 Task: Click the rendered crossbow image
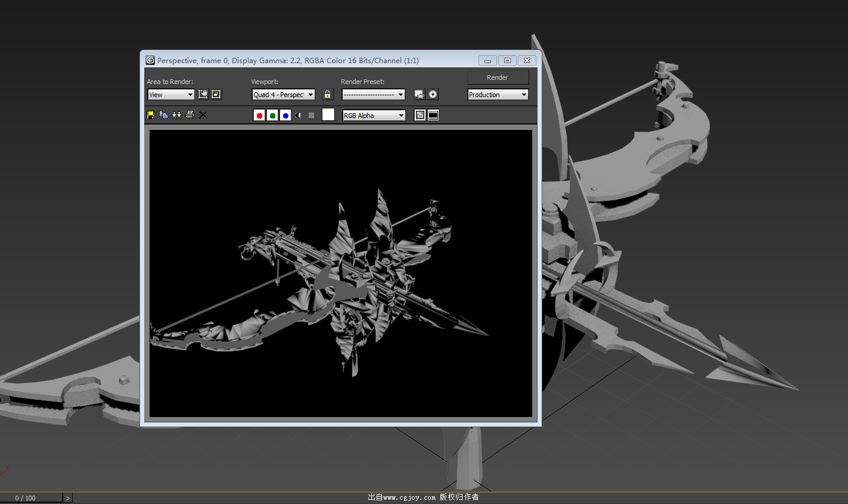[340, 273]
